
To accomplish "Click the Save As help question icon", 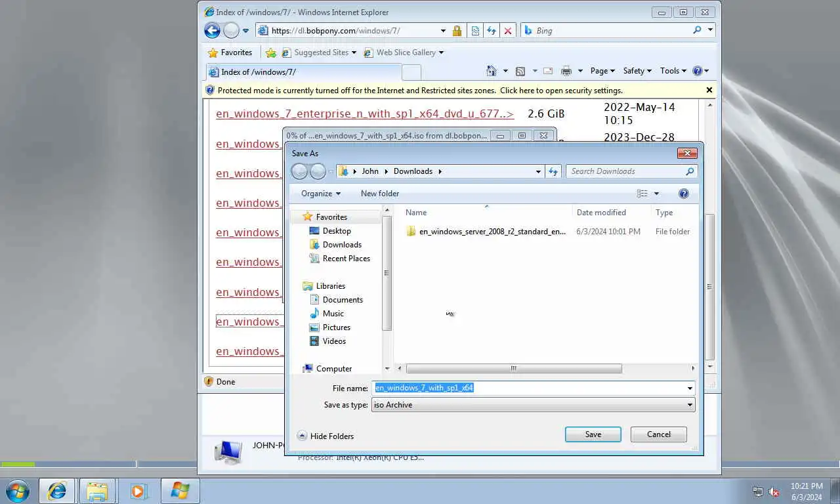I will (x=684, y=194).
